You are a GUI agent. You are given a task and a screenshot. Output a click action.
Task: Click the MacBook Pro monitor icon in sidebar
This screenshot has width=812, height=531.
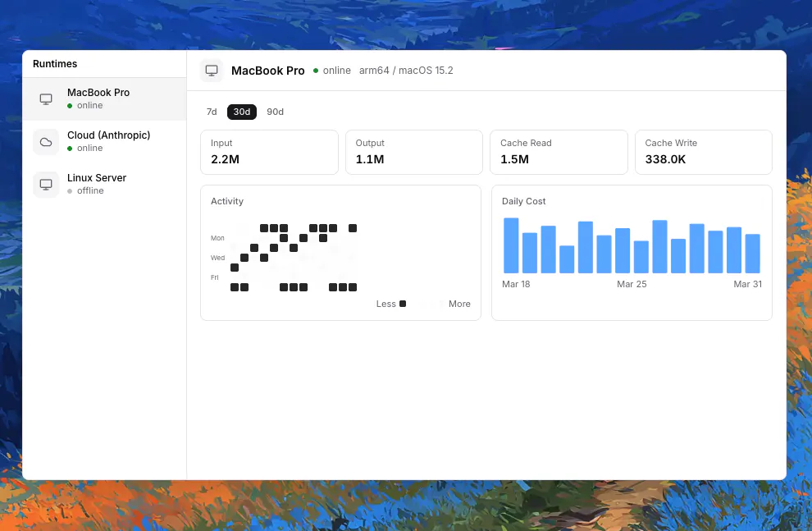click(x=46, y=99)
